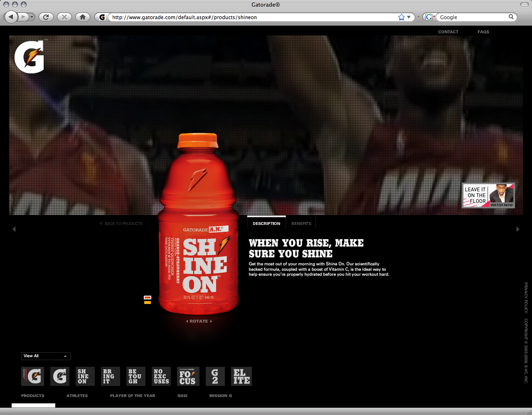Open the No Excuses product icon
Screen dimensions: 532x415
click(x=161, y=376)
